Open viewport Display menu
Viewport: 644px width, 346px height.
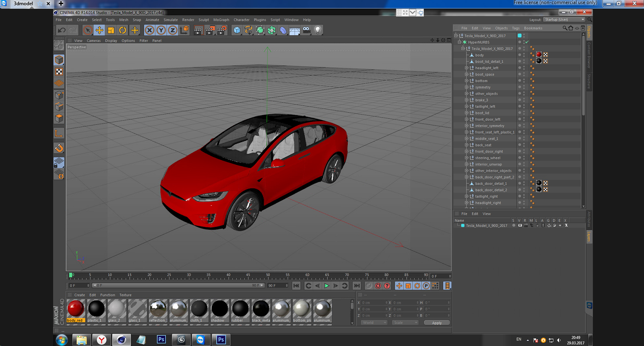pyautogui.click(x=111, y=41)
